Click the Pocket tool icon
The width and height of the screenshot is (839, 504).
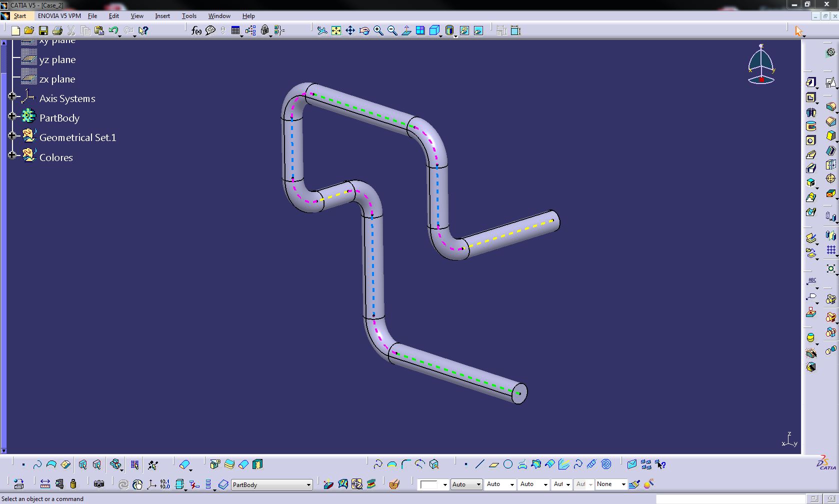pos(810,97)
